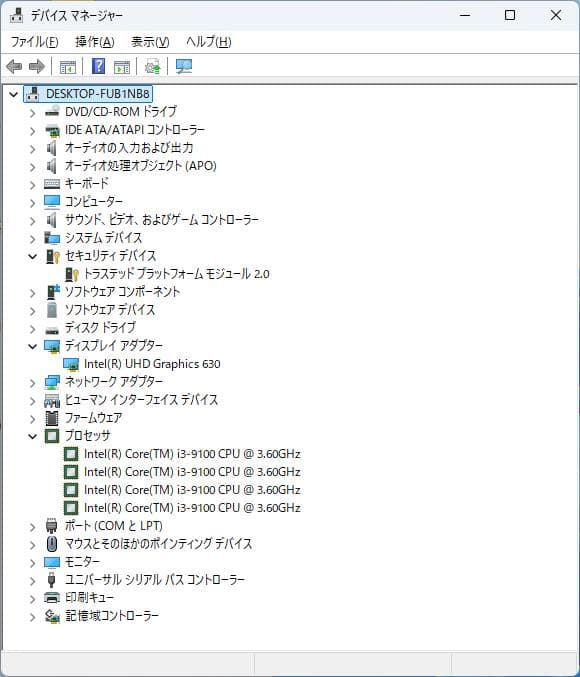Screen dimensions: 580x677
Task: Open the 表示(V) menu
Action: point(150,42)
